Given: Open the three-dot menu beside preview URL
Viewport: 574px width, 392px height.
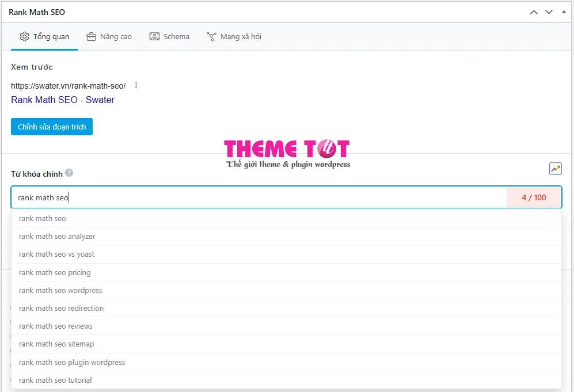Looking at the screenshot, I should (136, 85).
